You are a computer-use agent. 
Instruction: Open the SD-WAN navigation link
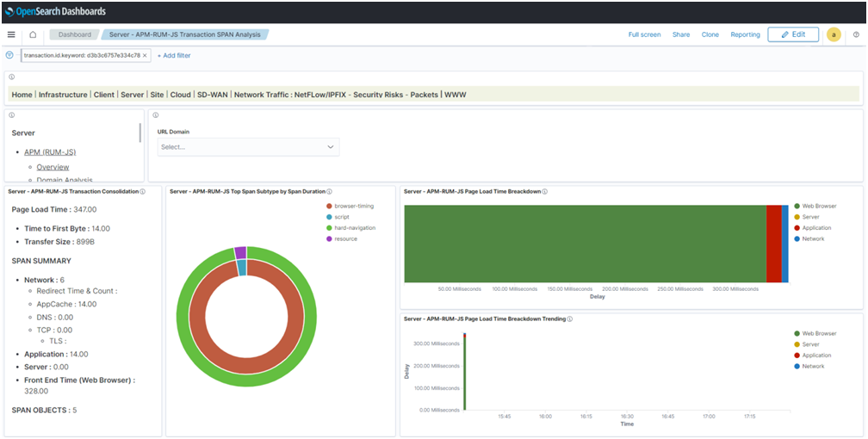pyautogui.click(x=212, y=95)
